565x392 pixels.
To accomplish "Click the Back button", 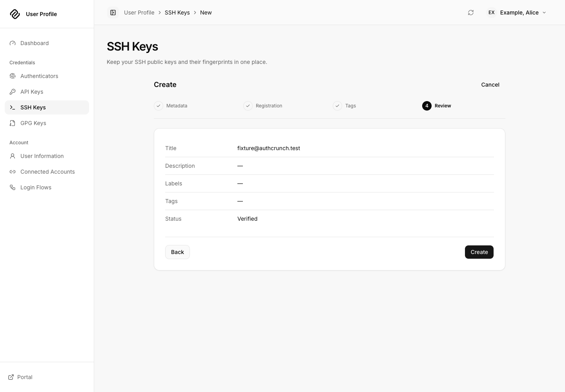I will [x=177, y=252].
